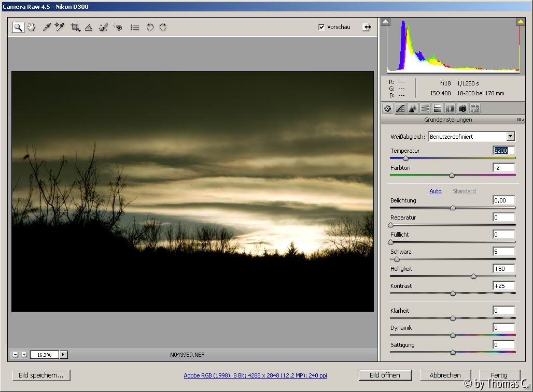The height and width of the screenshot is (392, 533).
Task: Rotate image 90° clockwise
Action: [163, 27]
